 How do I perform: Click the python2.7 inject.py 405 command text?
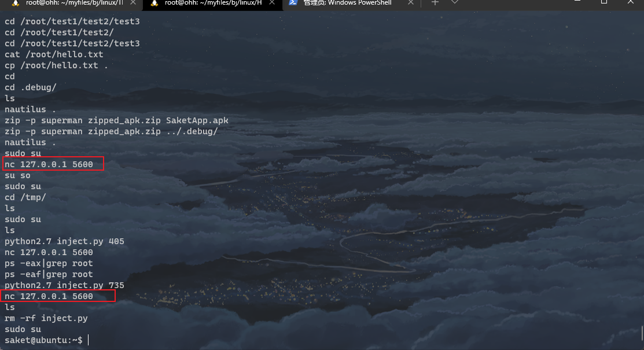[x=65, y=241]
